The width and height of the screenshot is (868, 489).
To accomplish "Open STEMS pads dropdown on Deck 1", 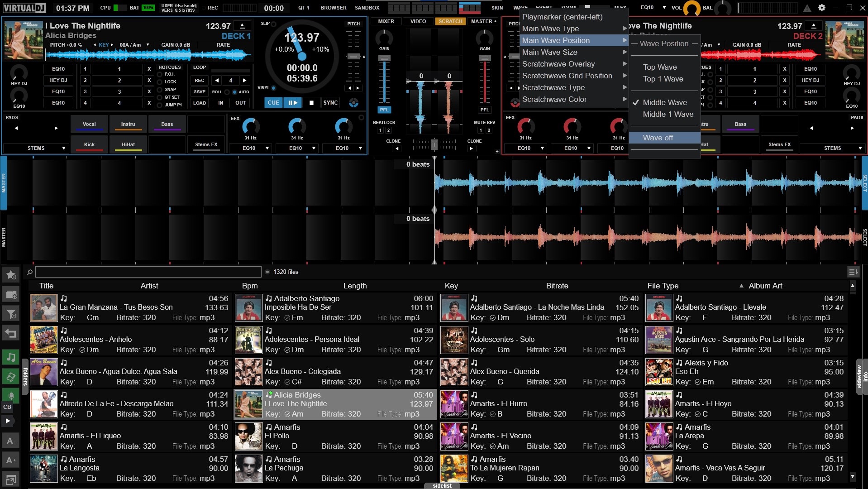I will (x=36, y=148).
